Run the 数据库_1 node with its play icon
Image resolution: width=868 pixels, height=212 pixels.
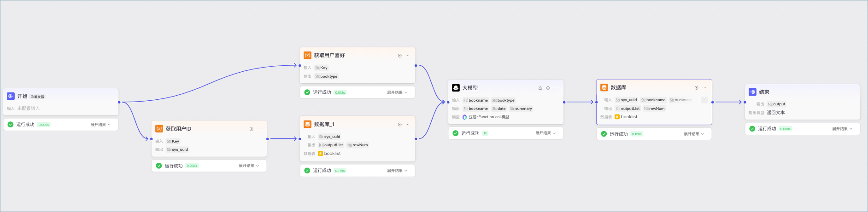(x=399, y=125)
